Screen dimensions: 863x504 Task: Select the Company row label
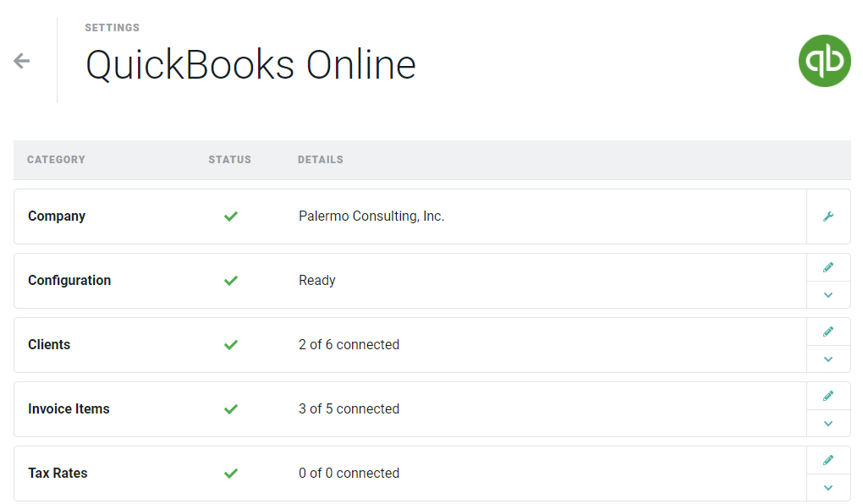pyautogui.click(x=57, y=216)
